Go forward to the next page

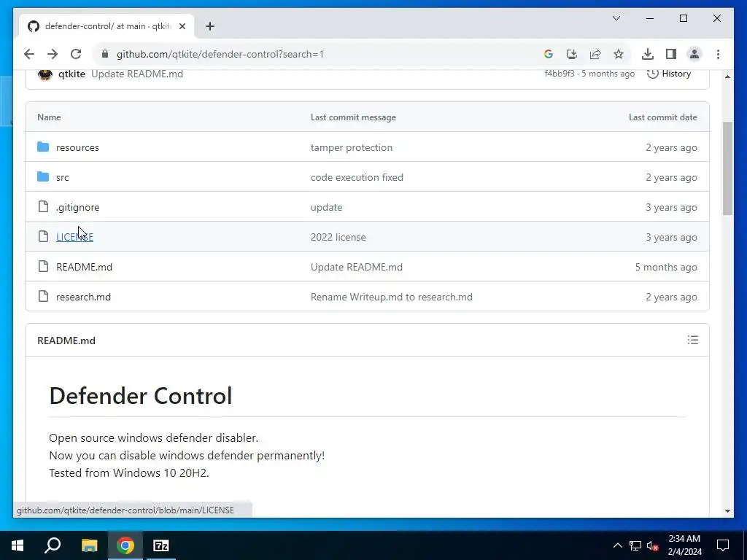click(53, 54)
